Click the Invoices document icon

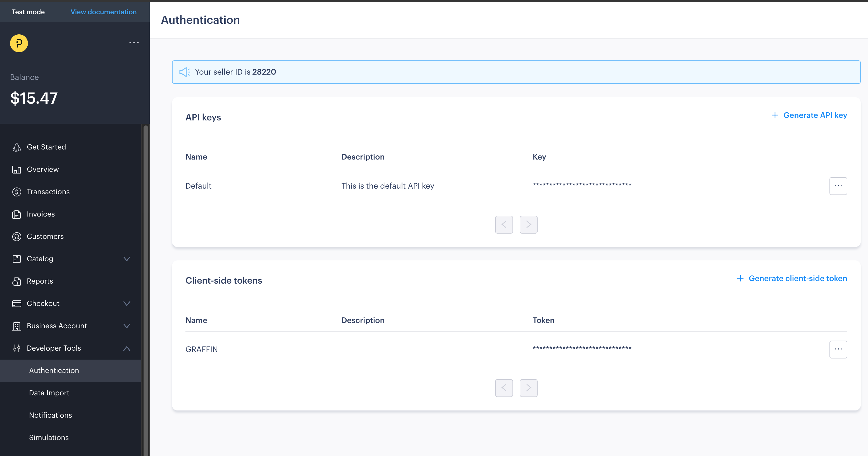point(16,214)
